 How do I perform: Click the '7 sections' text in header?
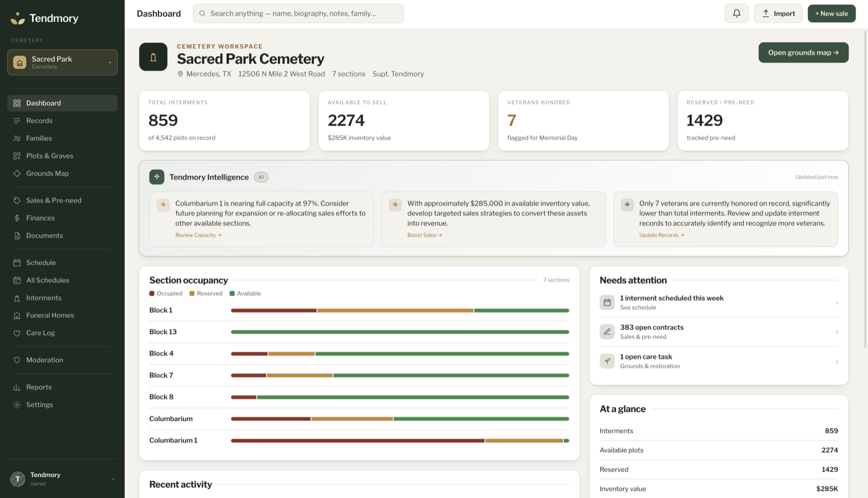[x=349, y=74]
